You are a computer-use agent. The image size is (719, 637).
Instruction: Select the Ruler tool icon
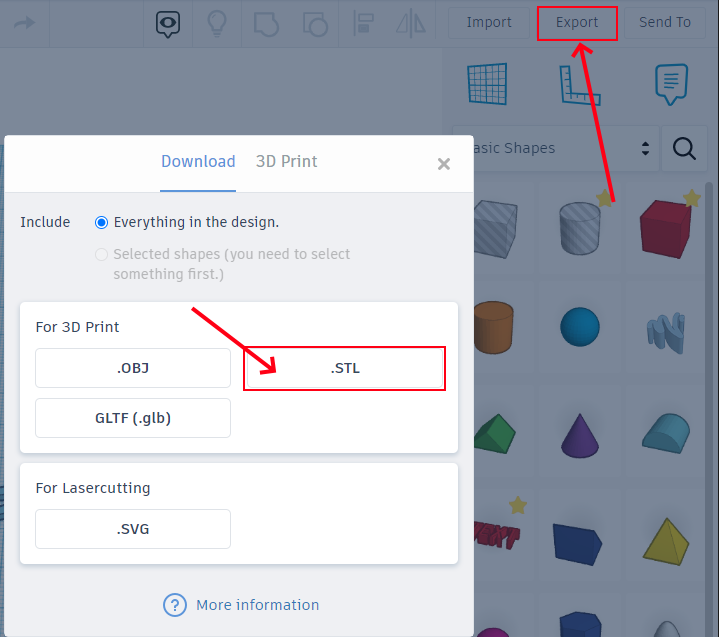[580, 85]
